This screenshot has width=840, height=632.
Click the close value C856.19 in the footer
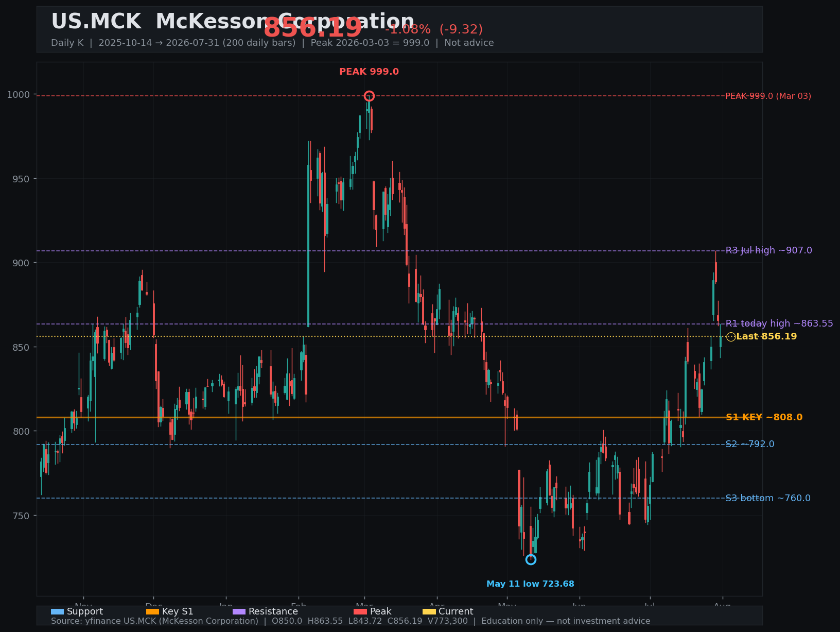405,621
